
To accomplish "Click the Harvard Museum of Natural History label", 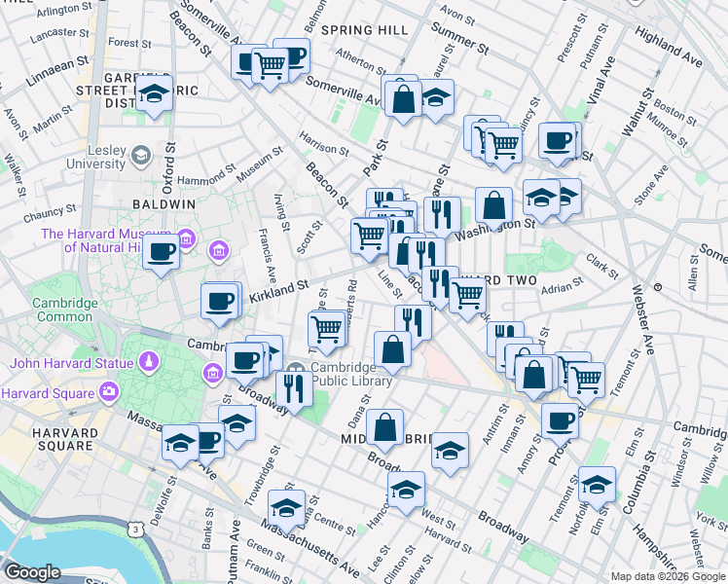I will click(x=106, y=240).
